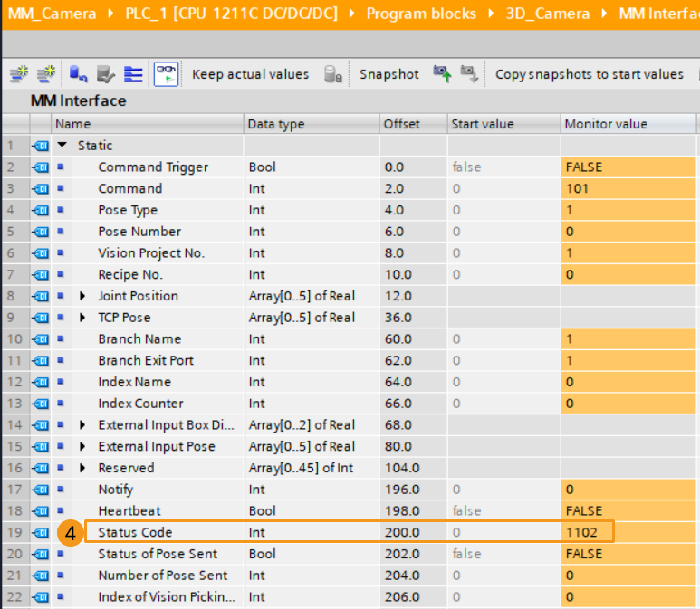Click the load snapshots icon with green arrow
The width and height of the screenshot is (700, 609).
coord(442,74)
